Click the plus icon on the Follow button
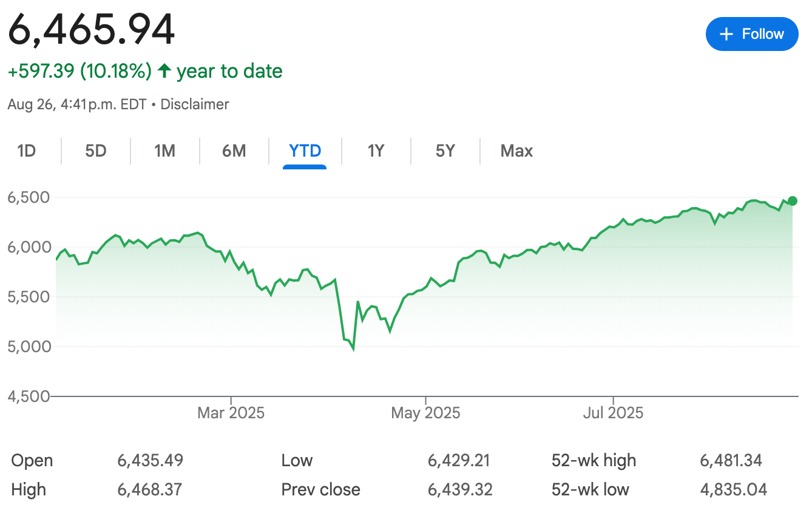This screenshot has width=812, height=516. (726, 34)
